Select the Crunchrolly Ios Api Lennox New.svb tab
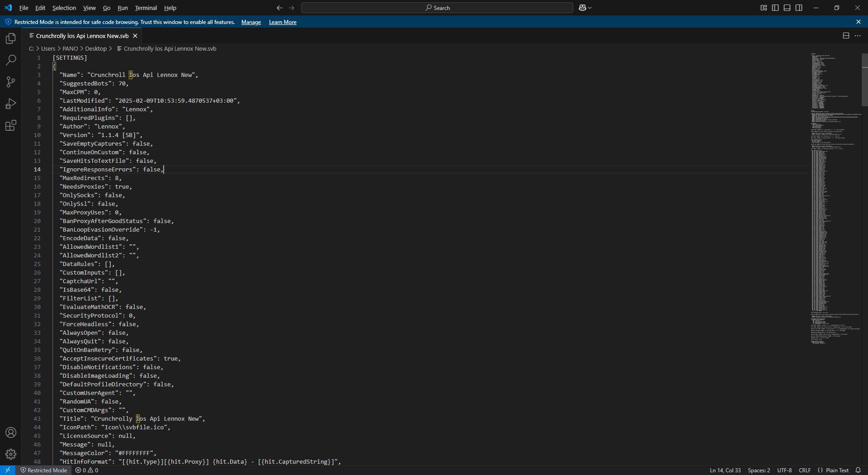Viewport: 868px width, 475px height. click(82, 36)
